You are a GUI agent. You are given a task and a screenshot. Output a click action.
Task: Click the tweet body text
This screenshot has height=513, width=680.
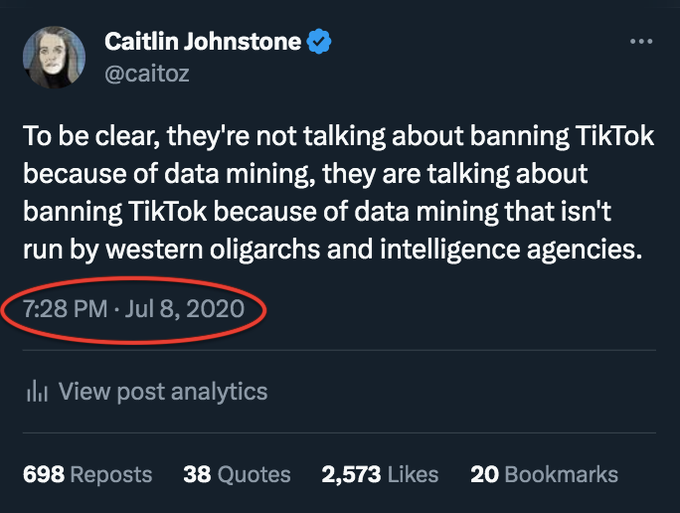[x=338, y=193]
